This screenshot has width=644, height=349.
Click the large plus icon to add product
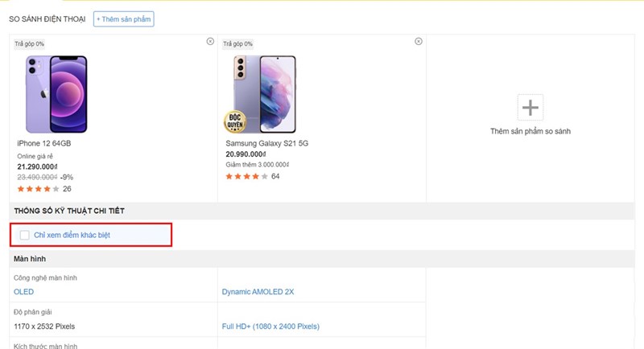(530, 107)
